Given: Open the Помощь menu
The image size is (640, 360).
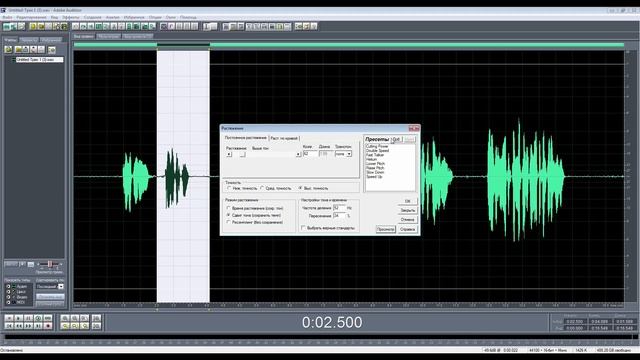Looking at the screenshot, I should (188, 18).
